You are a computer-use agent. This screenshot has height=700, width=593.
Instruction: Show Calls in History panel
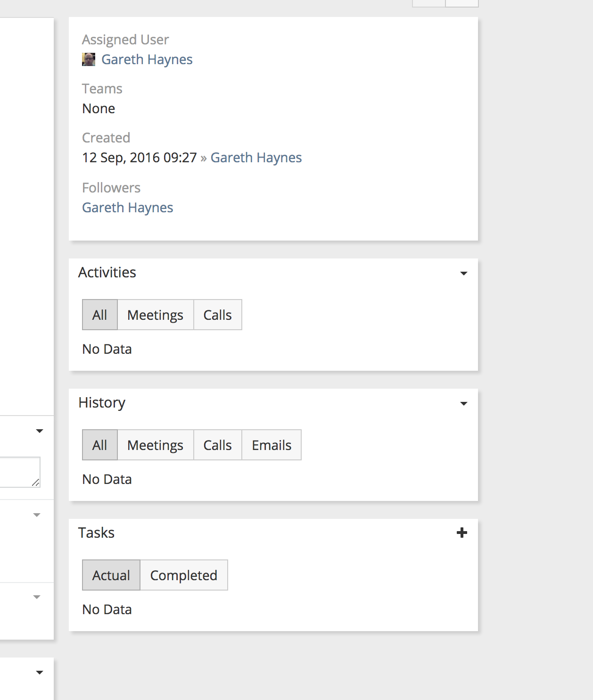(x=217, y=445)
